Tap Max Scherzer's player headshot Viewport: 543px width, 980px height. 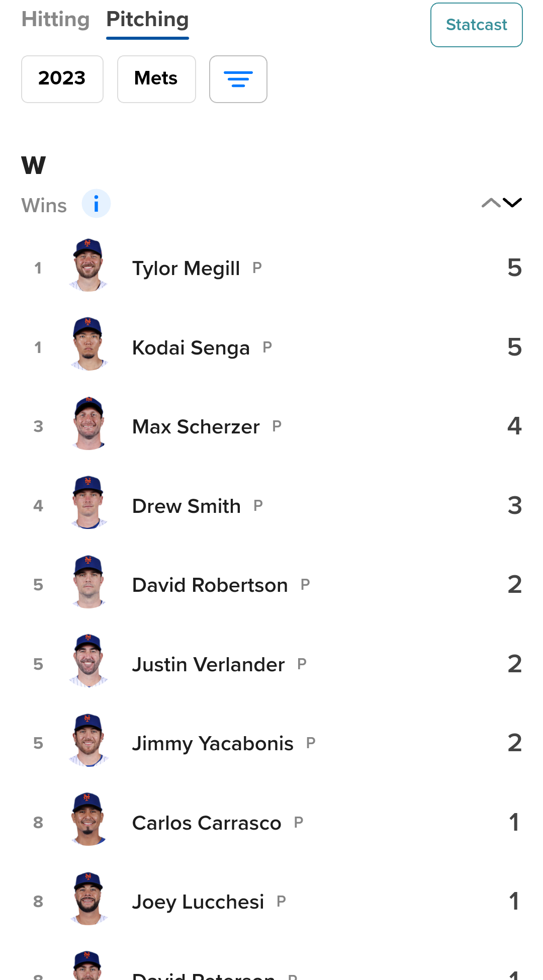pos(88,424)
